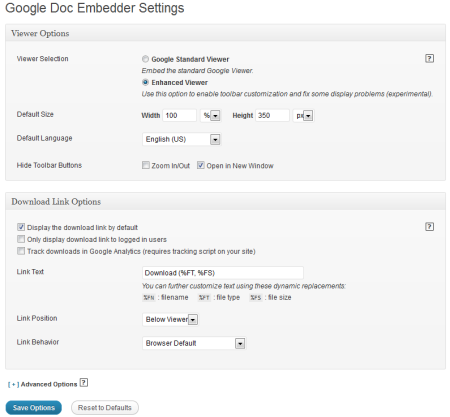450x417 pixels.
Task: Click the Save Options button
Action: (x=34, y=408)
